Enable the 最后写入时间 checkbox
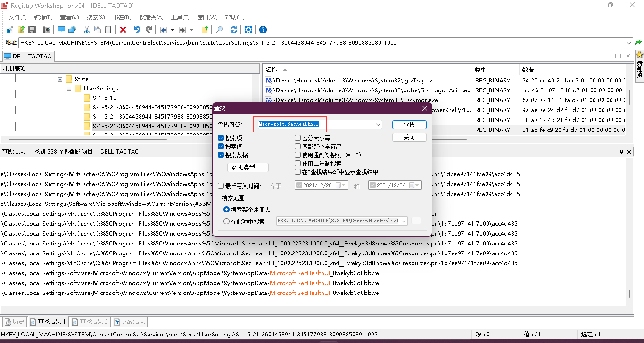Screen dimensions: 644x343 coord(221,186)
